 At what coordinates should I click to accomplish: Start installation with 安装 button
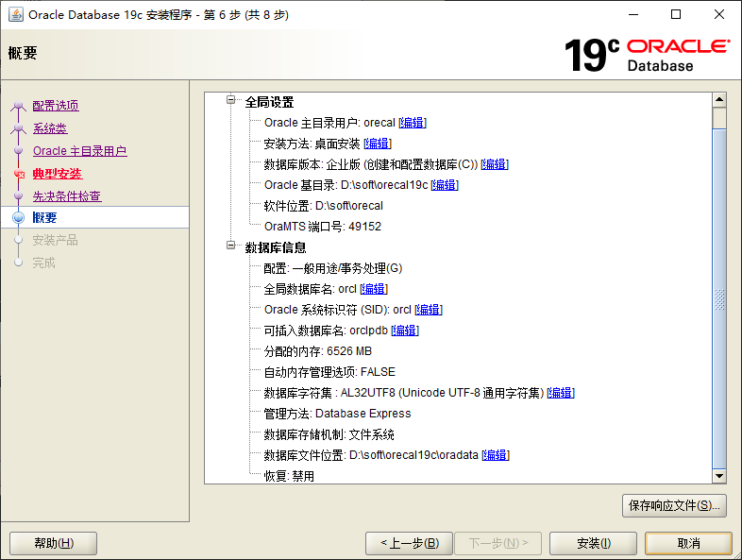[594, 543]
